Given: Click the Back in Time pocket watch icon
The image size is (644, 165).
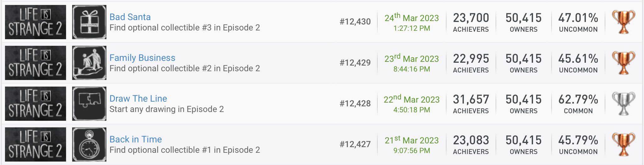Looking at the screenshot, I should [x=89, y=144].
